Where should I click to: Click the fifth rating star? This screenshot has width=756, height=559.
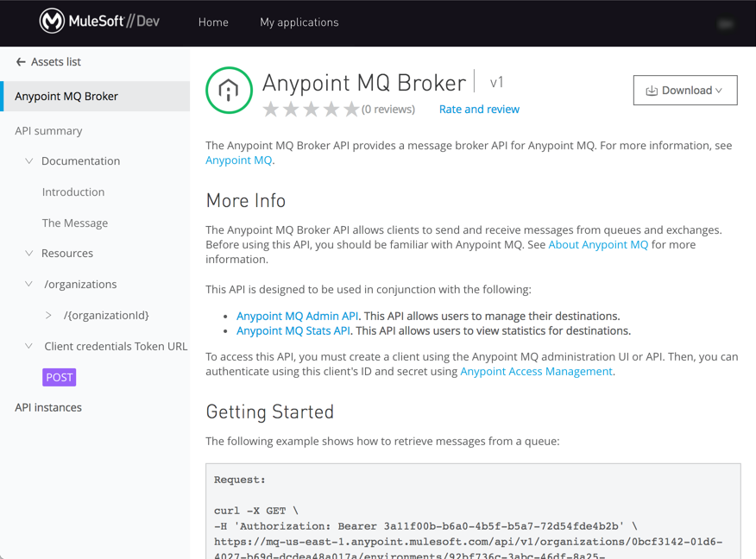point(351,110)
